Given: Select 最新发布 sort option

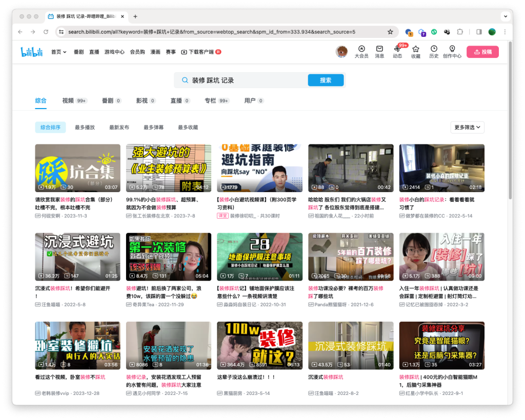Looking at the screenshot, I should (119, 128).
